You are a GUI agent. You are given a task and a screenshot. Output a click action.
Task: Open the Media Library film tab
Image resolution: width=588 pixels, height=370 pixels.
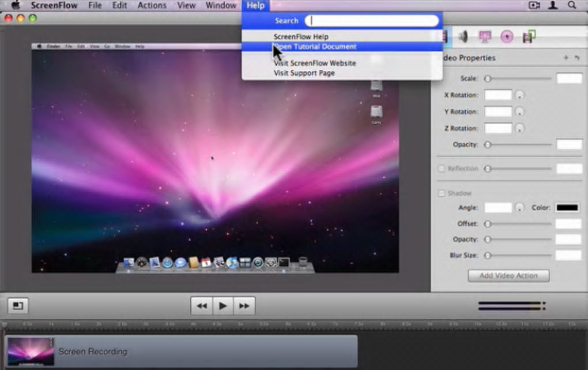[529, 36]
